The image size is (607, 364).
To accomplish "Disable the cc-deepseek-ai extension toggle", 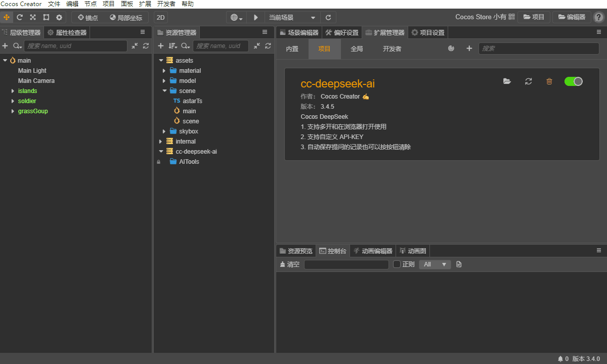I will pos(574,81).
